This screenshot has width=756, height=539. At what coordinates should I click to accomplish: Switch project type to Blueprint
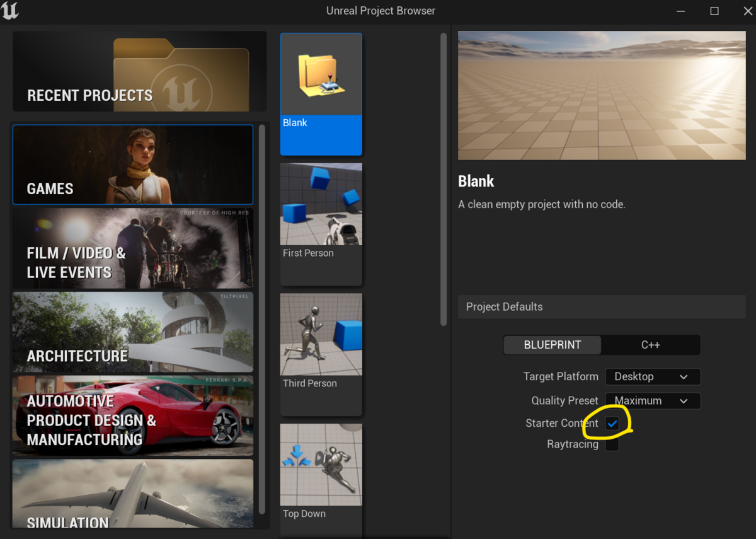coord(553,345)
